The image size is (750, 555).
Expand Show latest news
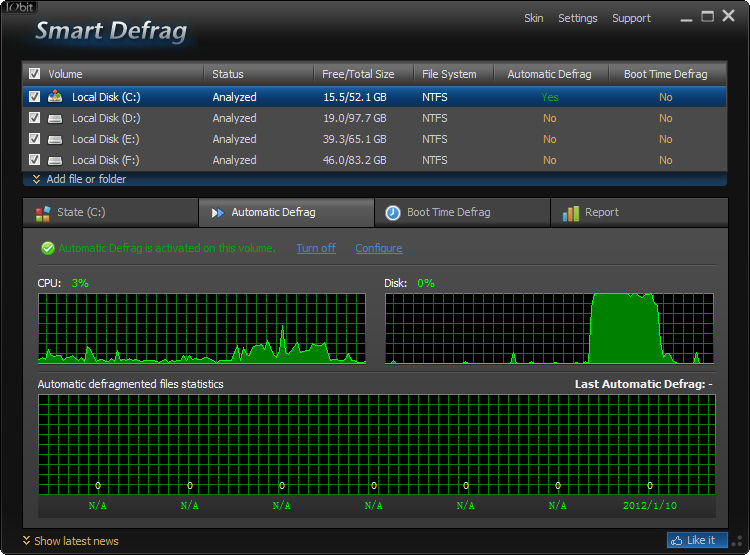tap(71, 541)
